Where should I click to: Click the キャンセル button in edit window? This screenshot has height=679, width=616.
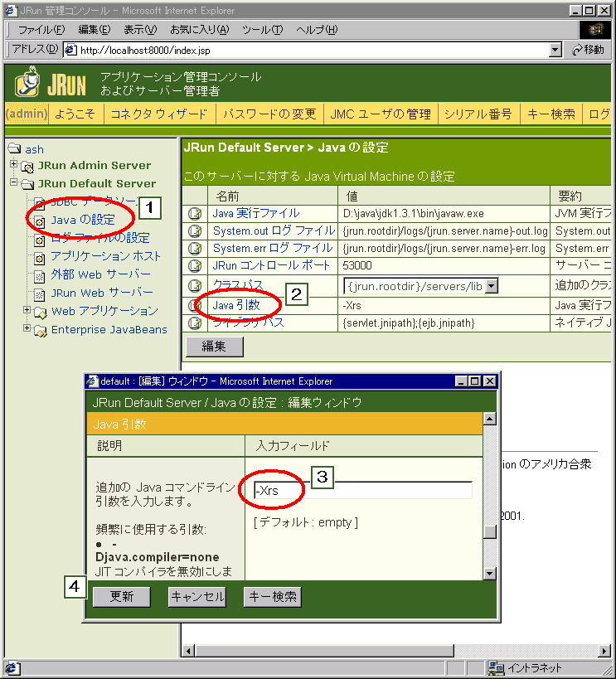point(197,597)
